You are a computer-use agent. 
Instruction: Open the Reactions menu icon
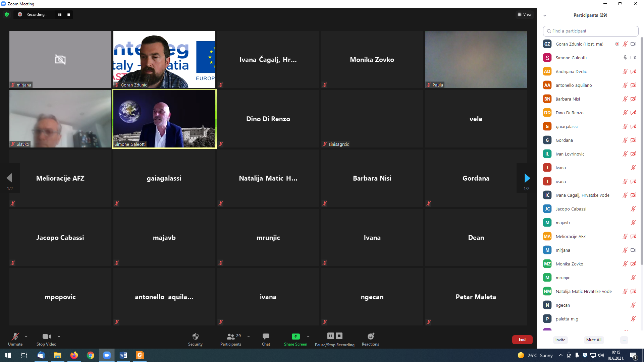tap(370, 337)
